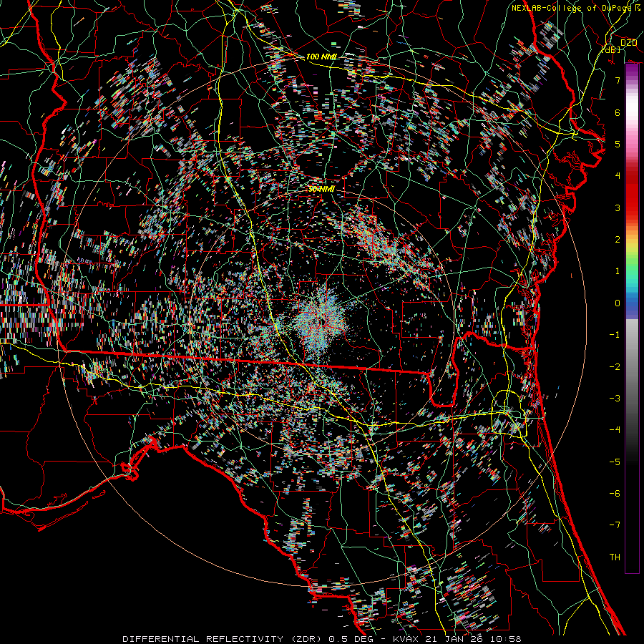The width and height of the screenshot is (644, 644).
Task: Click the scale value -1
Action: tap(615, 335)
